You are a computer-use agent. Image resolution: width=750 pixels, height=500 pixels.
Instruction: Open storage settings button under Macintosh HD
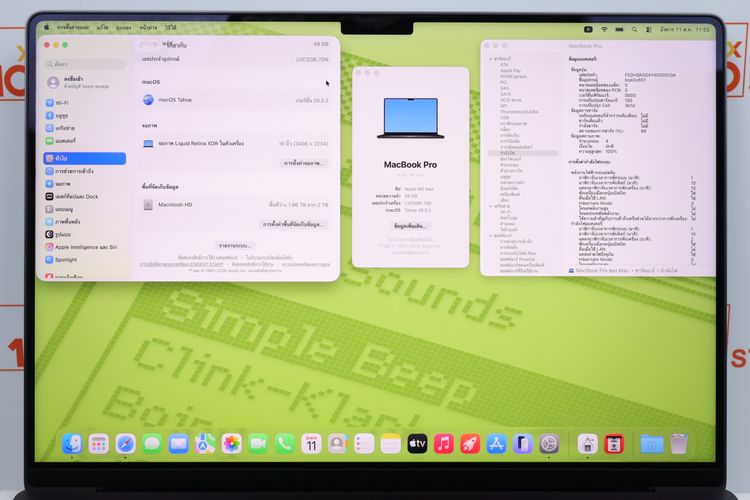pyautogui.click(x=293, y=224)
